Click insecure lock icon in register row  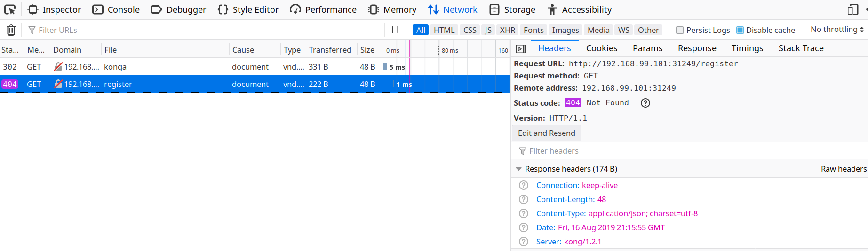[58, 84]
